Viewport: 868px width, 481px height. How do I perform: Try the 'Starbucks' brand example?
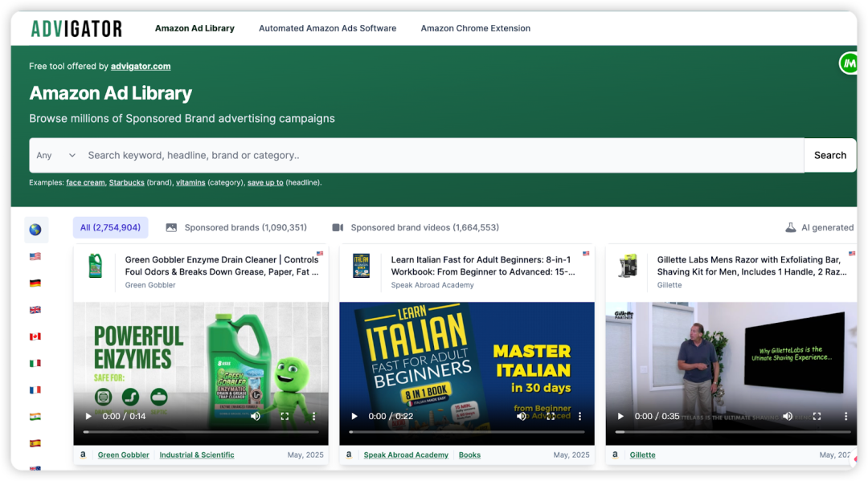(x=127, y=182)
